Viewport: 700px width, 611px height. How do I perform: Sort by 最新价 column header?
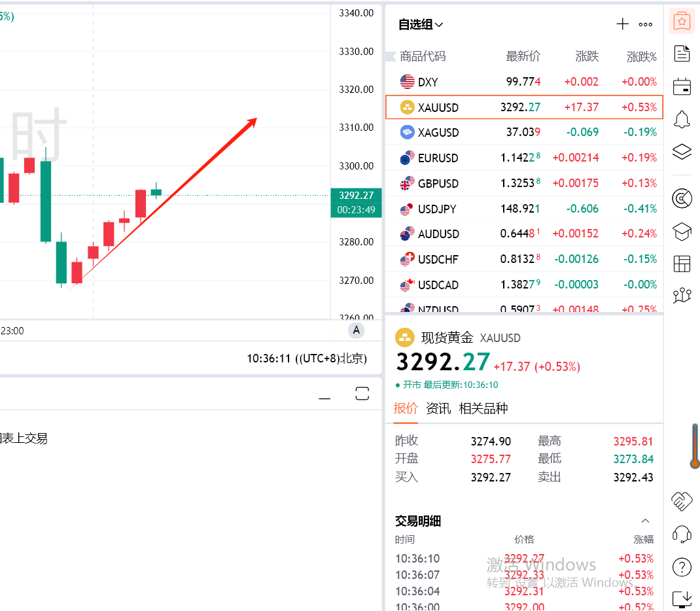(523, 56)
